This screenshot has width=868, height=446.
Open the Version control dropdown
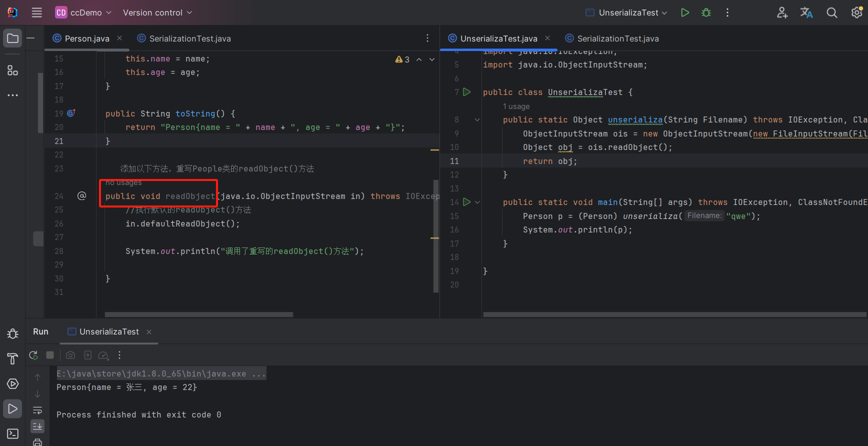(x=157, y=12)
